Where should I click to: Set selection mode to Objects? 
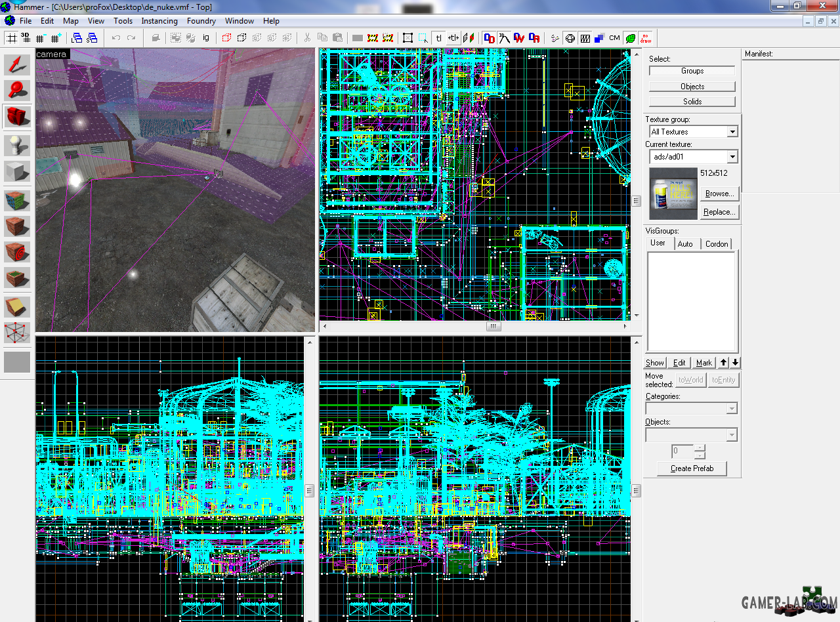pos(692,87)
